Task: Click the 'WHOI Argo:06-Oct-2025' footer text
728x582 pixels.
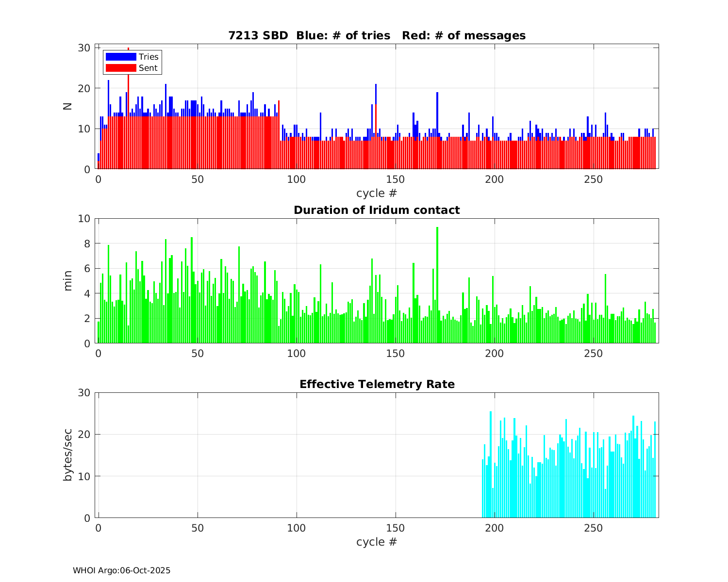Action: [x=121, y=571]
